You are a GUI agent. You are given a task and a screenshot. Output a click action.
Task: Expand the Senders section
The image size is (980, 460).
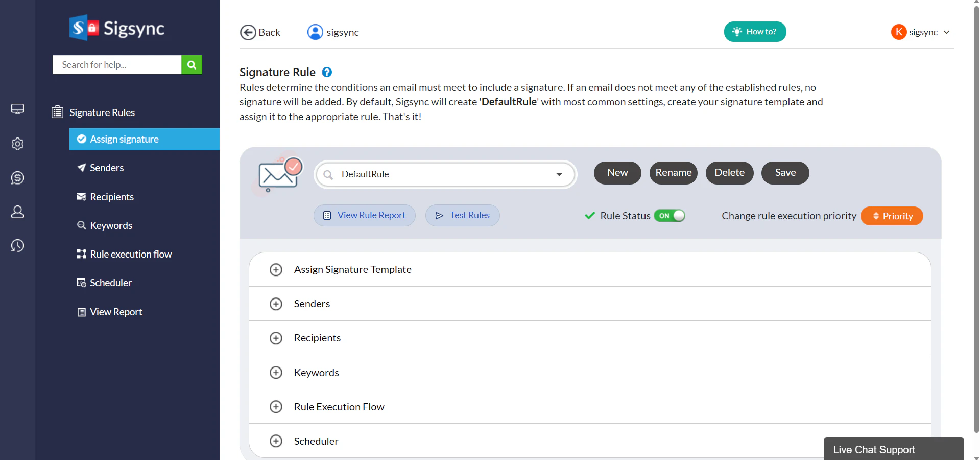click(x=276, y=304)
